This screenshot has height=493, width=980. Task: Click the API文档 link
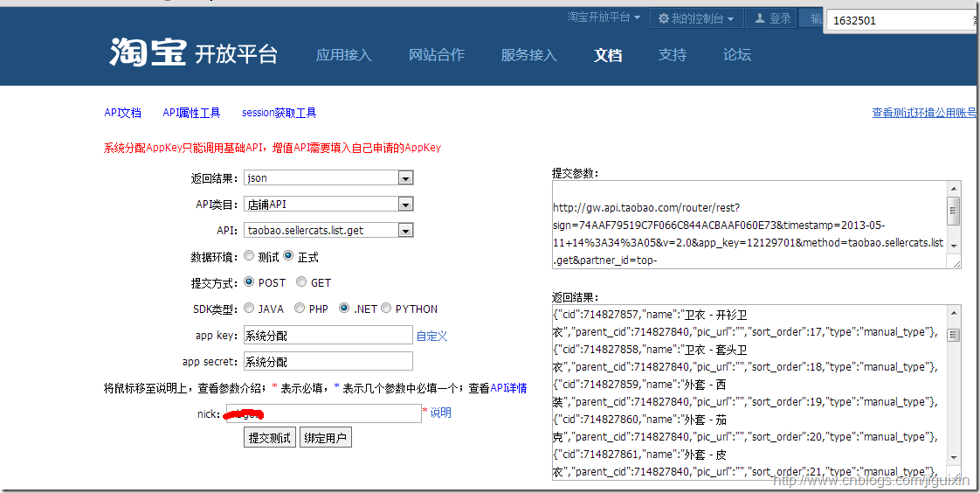coord(122,113)
